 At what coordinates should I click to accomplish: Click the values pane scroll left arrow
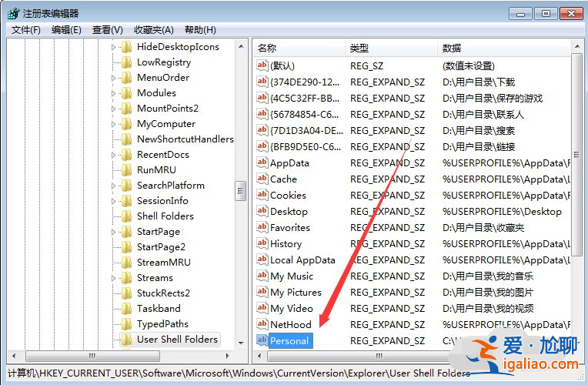[x=259, y=356]
